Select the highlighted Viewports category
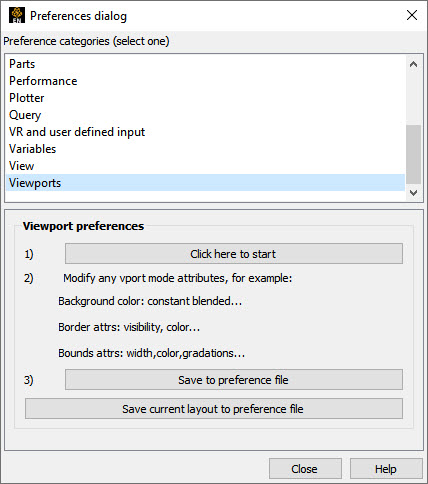Screen dimensions: 428x484 [x=205, y=183]
